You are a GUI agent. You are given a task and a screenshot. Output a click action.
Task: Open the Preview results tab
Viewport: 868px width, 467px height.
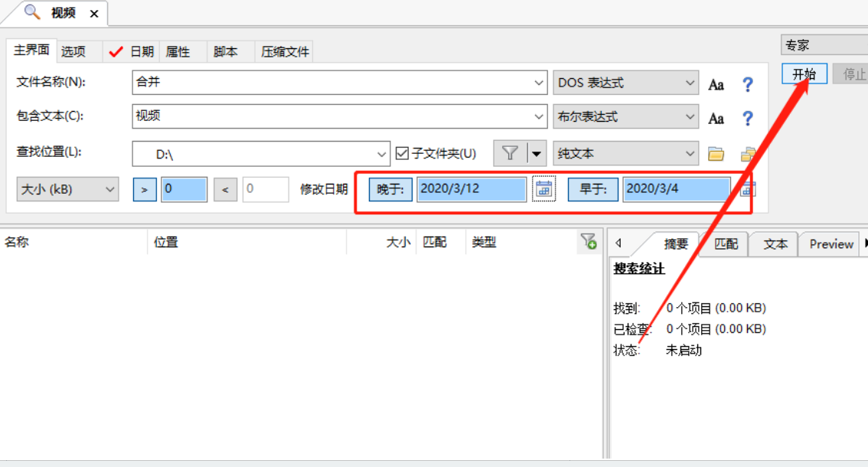tap(831, 243)
